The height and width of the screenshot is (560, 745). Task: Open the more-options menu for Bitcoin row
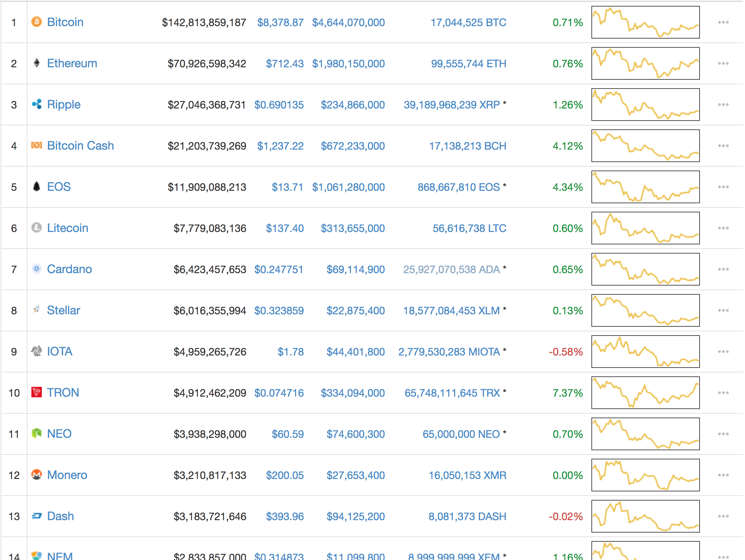[x=723, y=22]
